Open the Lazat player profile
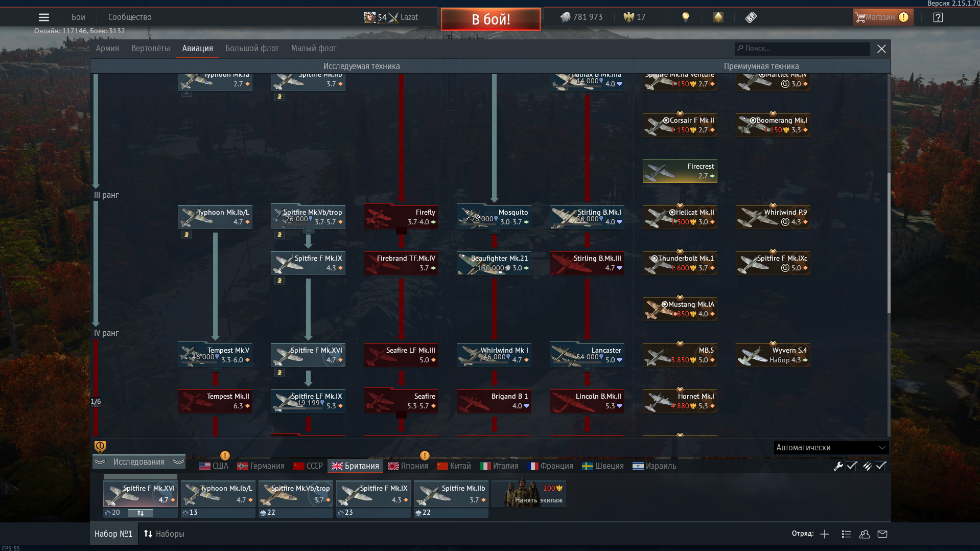 click(x=391, y=17)
